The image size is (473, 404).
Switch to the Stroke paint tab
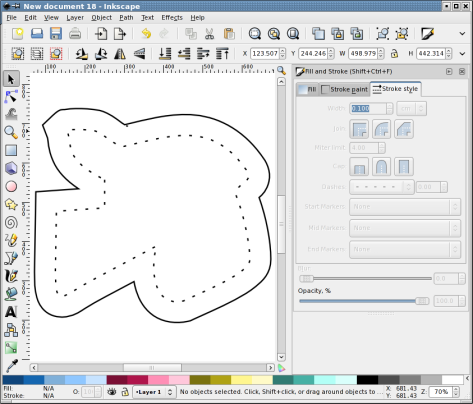point(345,89)
